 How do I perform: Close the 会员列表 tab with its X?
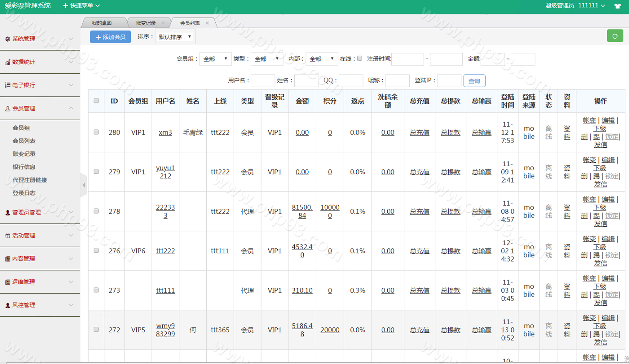pyautogui.click(x=207, y=23)
